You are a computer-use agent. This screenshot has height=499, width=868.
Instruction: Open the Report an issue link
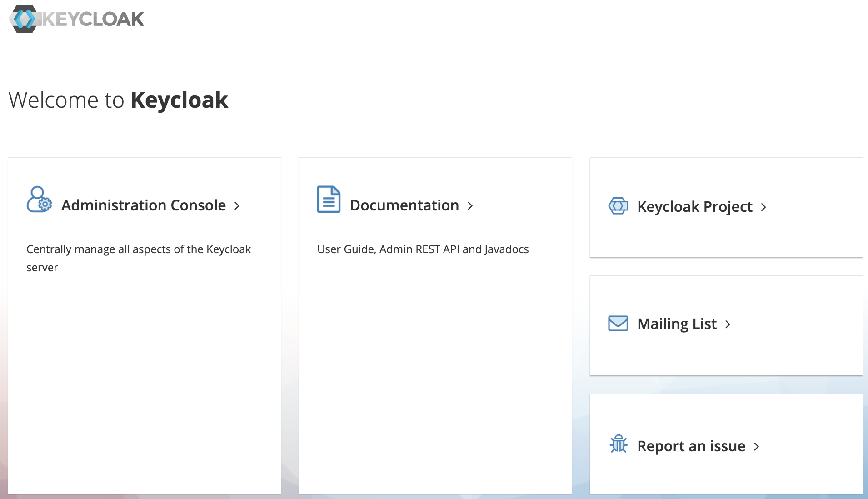point(691,446)
